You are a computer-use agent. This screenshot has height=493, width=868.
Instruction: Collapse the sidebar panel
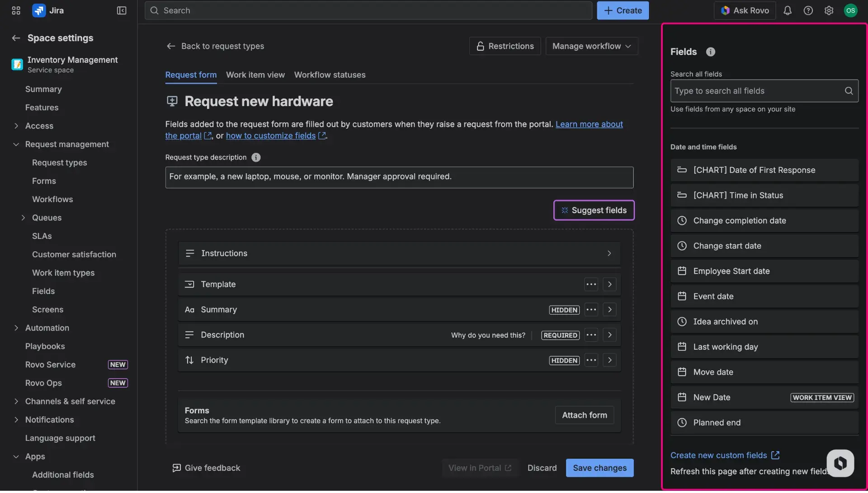(121, 10)
